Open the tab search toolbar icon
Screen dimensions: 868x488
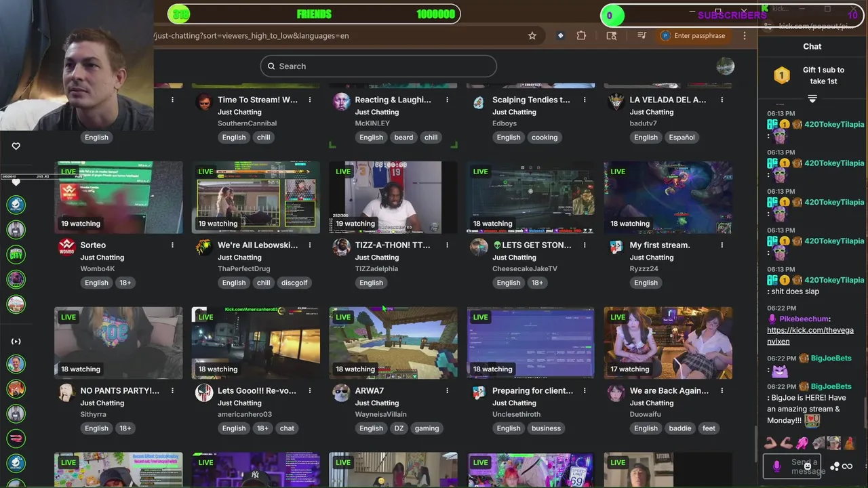tap(612, 36)
